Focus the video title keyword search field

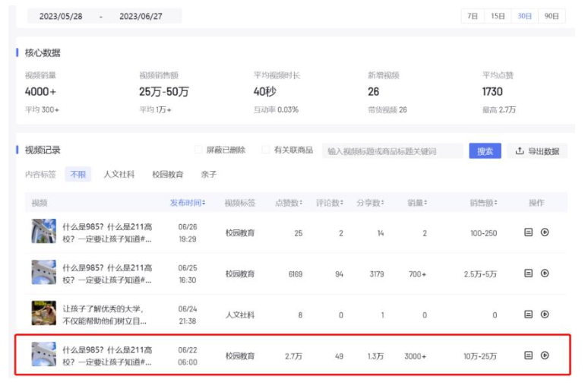(x=392, y=151)
